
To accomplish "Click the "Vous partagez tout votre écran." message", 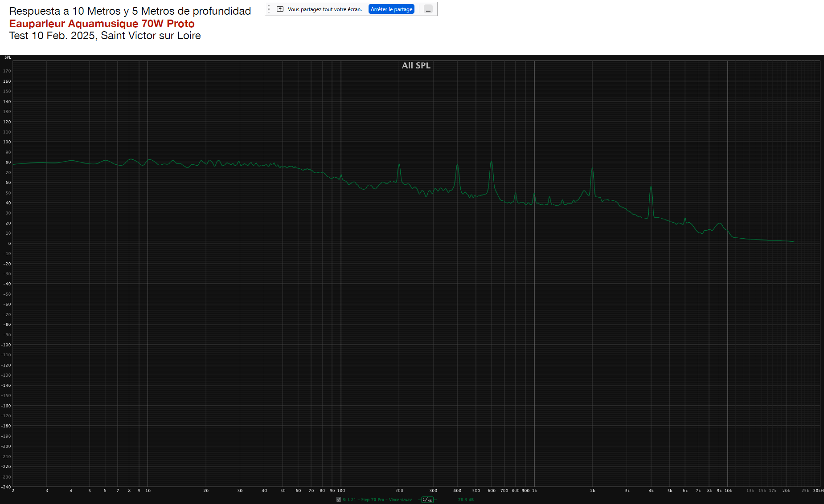I will [x=325, y=9].
